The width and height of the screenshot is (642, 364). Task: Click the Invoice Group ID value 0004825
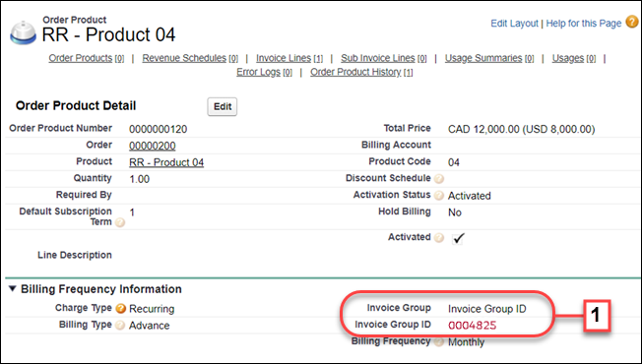coord(472,326)
